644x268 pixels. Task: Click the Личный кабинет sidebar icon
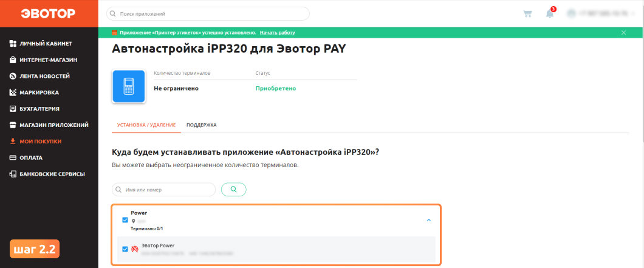coord(13,44)
